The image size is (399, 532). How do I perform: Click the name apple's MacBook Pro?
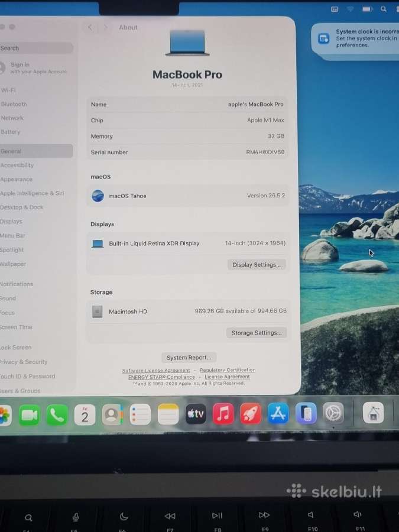[256, 104]
